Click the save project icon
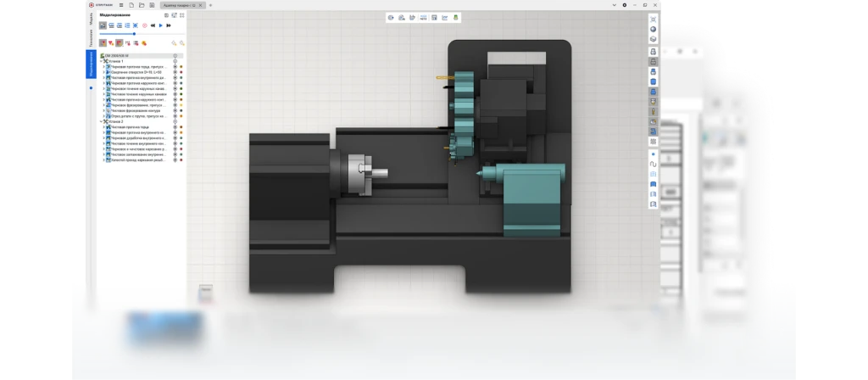 [151, 5]
